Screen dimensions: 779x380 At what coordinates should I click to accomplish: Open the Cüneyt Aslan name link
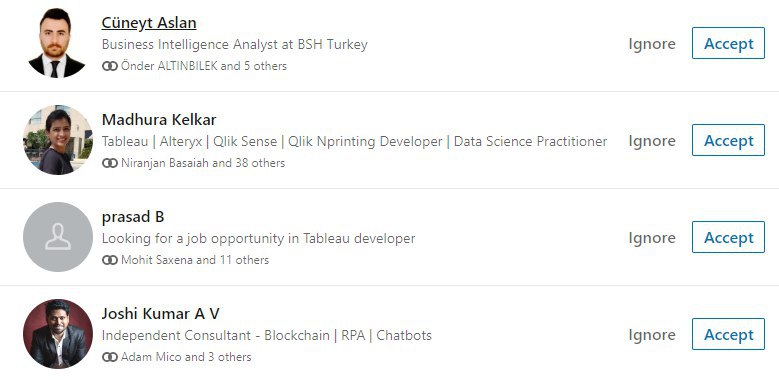[x=149, y=23]
